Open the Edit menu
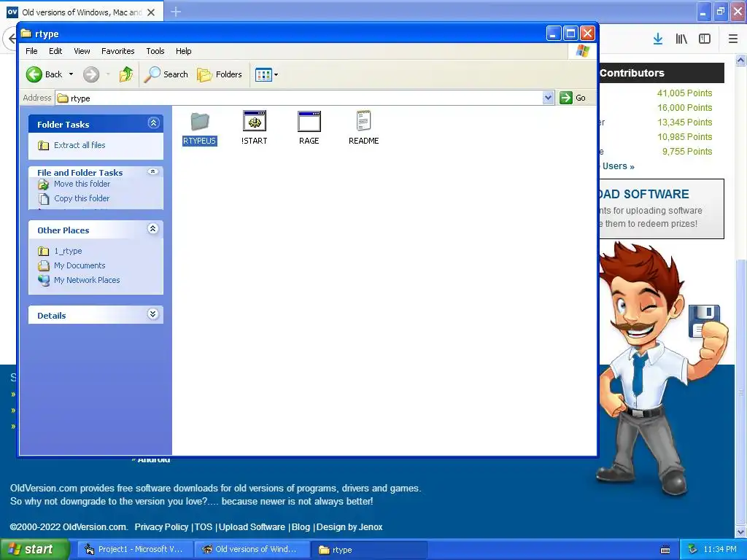Viewport: 747px width, 560px height. click(55, 51)
